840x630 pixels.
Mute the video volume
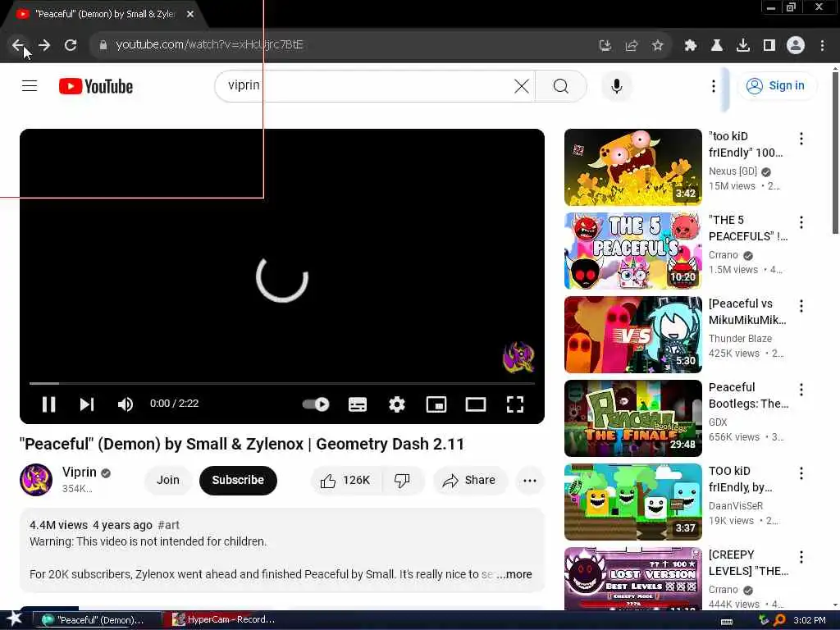click(x=125, y=404)
